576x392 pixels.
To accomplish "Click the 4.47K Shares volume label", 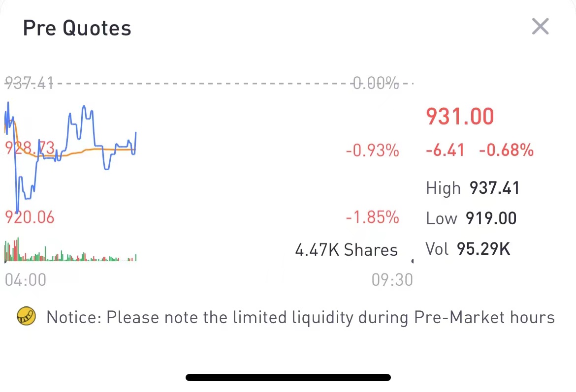I will [x=346, y=250].
